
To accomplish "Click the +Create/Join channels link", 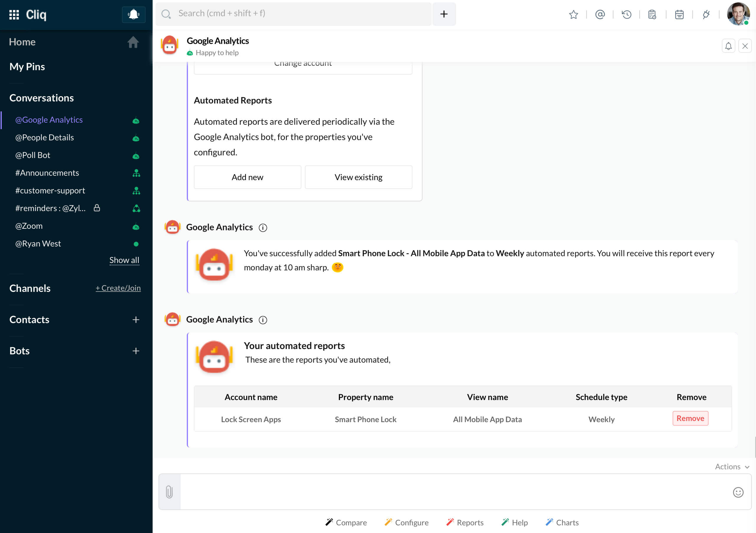I will (118, 288).
